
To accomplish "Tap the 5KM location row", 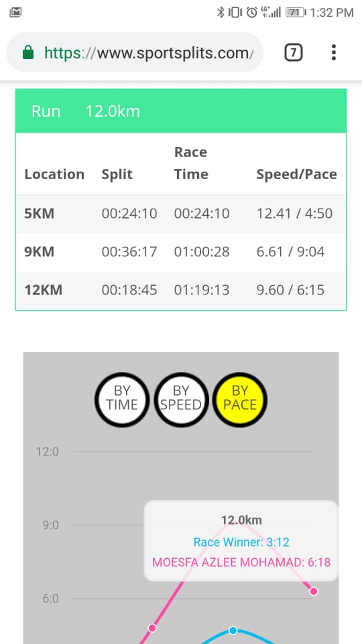I will click(181, 213).
